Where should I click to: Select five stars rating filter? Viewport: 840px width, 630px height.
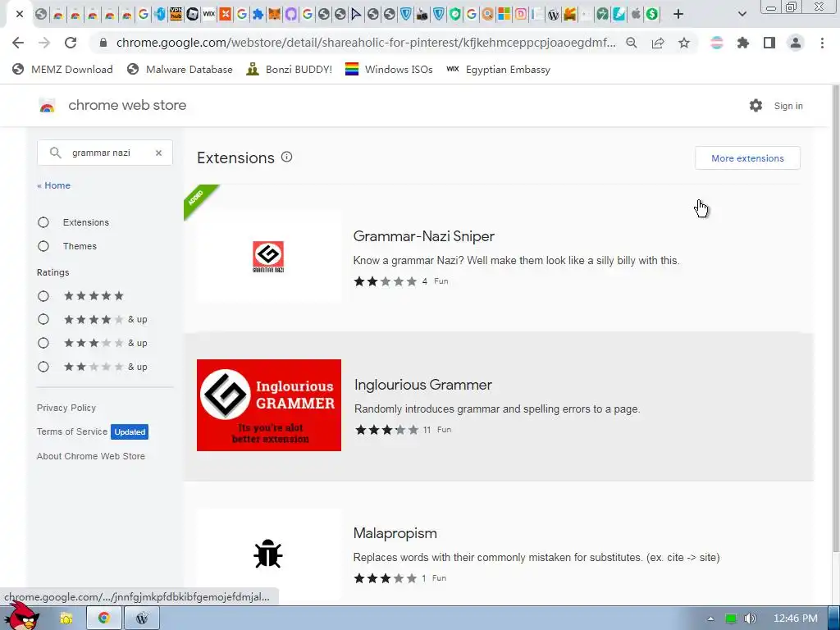tap(43, 295)
